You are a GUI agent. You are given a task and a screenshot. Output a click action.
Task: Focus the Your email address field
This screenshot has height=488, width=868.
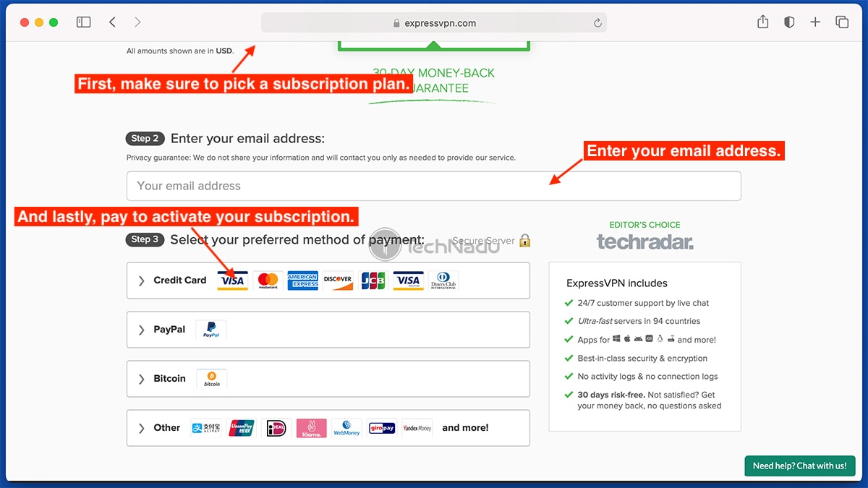[434, 186]
